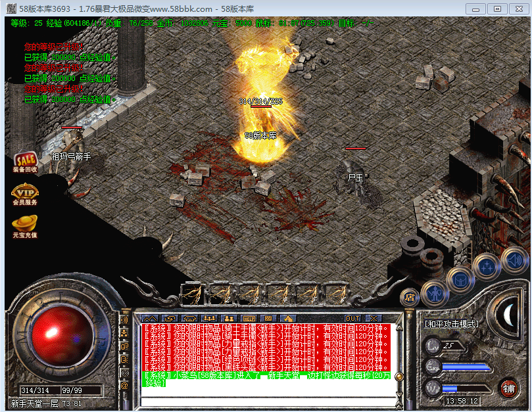Toggle the document-speech channel filter icon

[x=124, y=359]
